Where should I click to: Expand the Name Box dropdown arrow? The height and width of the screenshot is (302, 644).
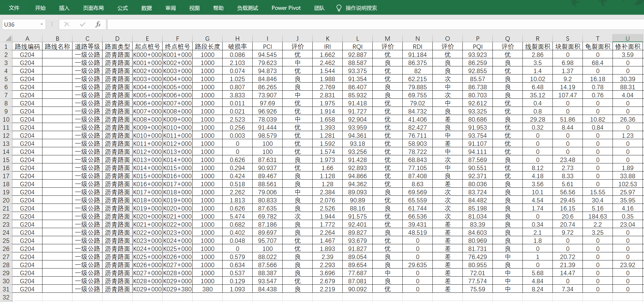click(42, 24)
